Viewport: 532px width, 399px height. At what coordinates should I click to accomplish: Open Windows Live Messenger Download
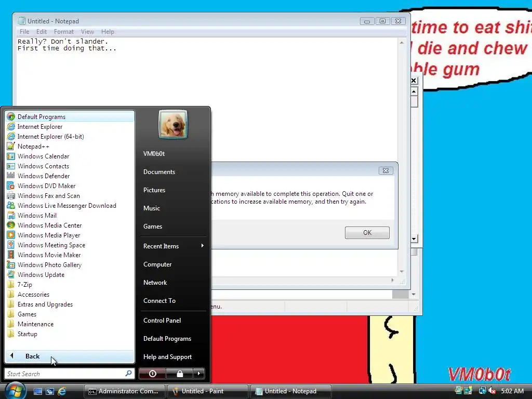(x=70, y=206)
